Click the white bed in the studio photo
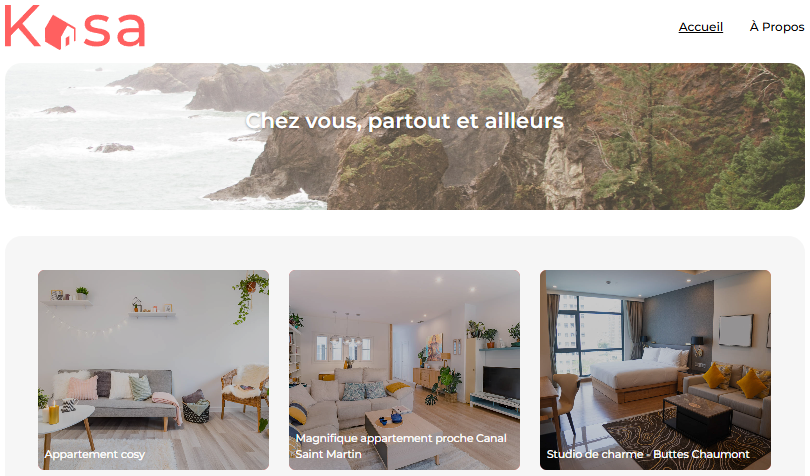 (637, 370)
